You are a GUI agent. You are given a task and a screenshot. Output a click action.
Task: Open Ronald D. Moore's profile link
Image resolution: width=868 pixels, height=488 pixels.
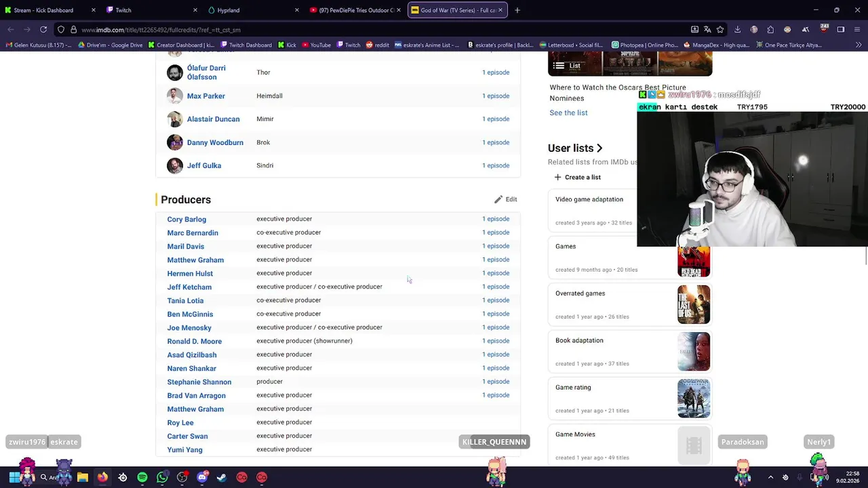195,342
